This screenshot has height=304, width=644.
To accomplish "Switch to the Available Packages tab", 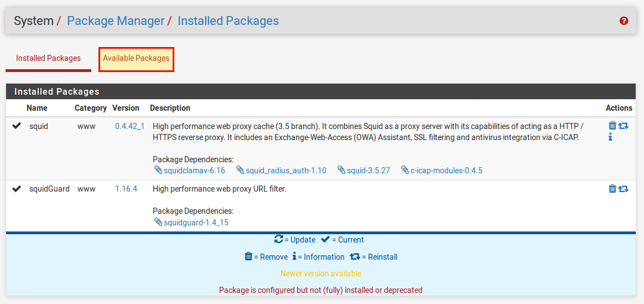I will pos(136,59).
